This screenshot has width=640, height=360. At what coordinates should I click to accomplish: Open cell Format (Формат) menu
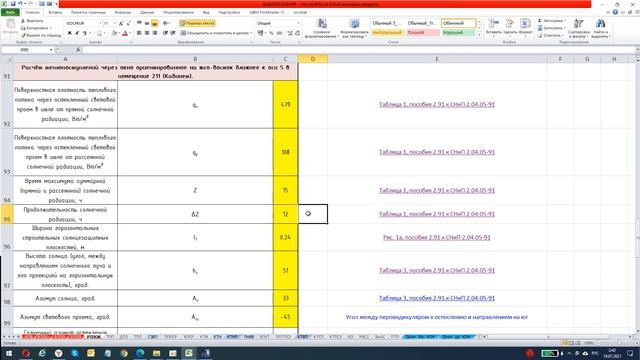tap(525, 28)
